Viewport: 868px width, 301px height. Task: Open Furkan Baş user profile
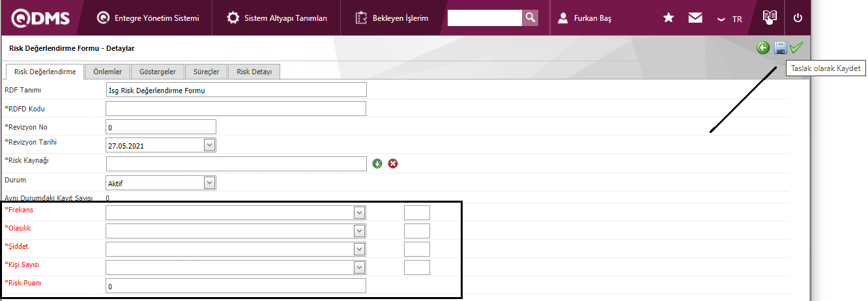(585, 18)
